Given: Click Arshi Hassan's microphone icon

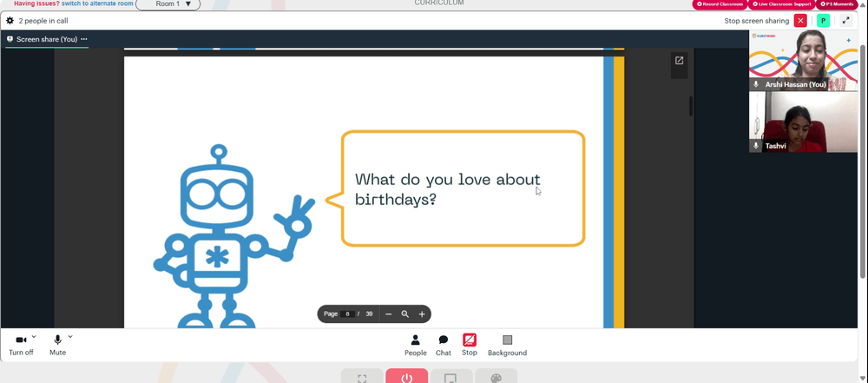Looking at the screenshot, I should pyautogui.click(x=756, y=84).
